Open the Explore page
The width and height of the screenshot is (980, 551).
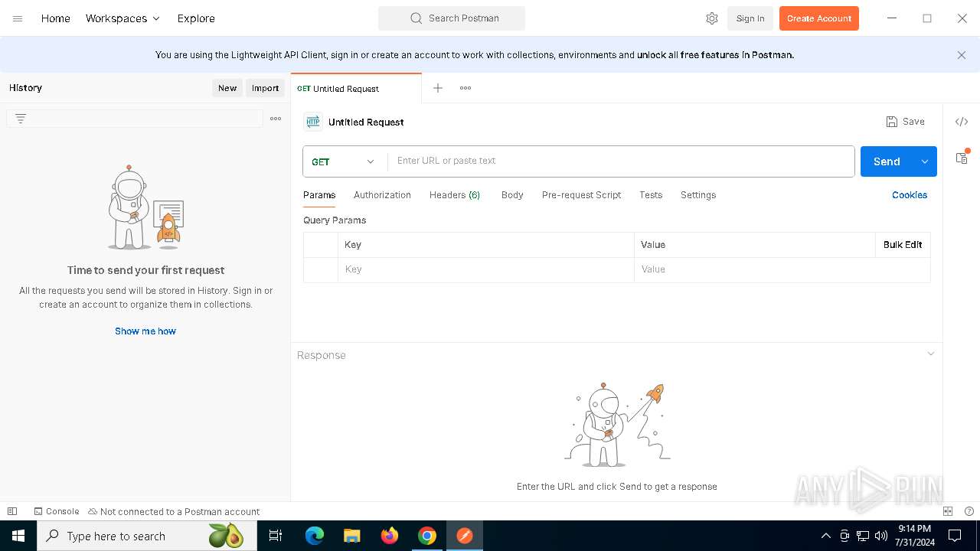196,18
